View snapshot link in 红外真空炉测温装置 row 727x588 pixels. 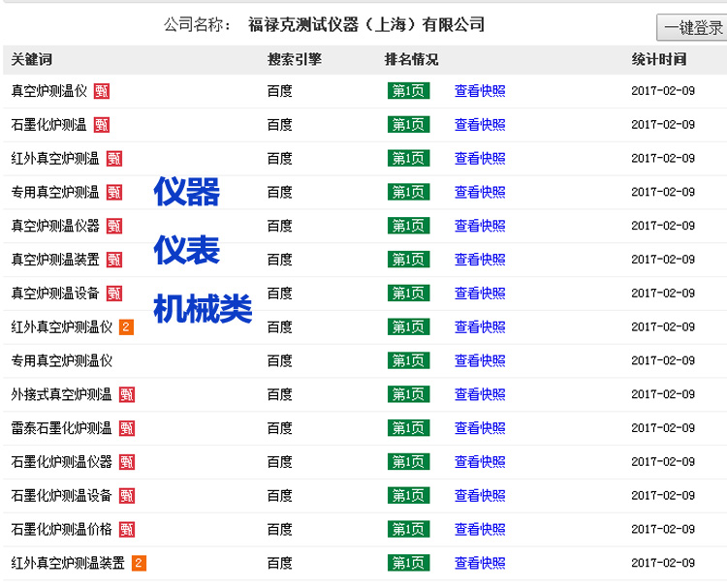click(480, 563)
